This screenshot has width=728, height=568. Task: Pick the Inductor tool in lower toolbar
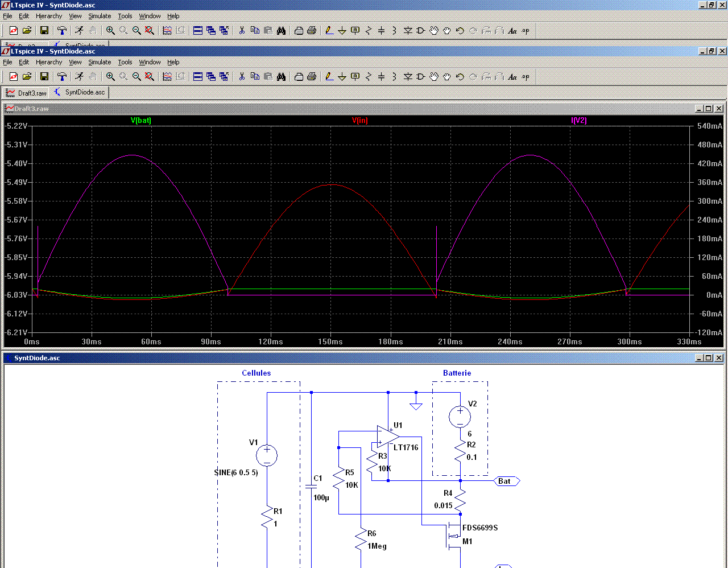(394, 77)
